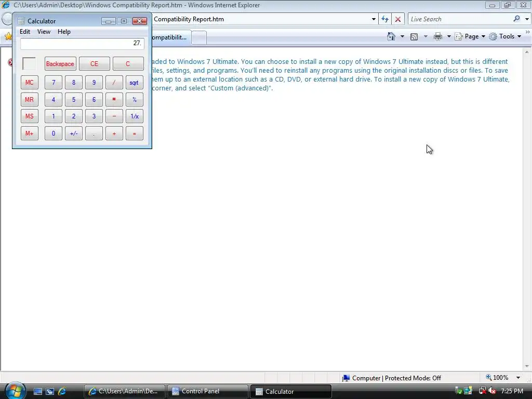
Task: Open the Page menu in IE
Action: [470, 36]
